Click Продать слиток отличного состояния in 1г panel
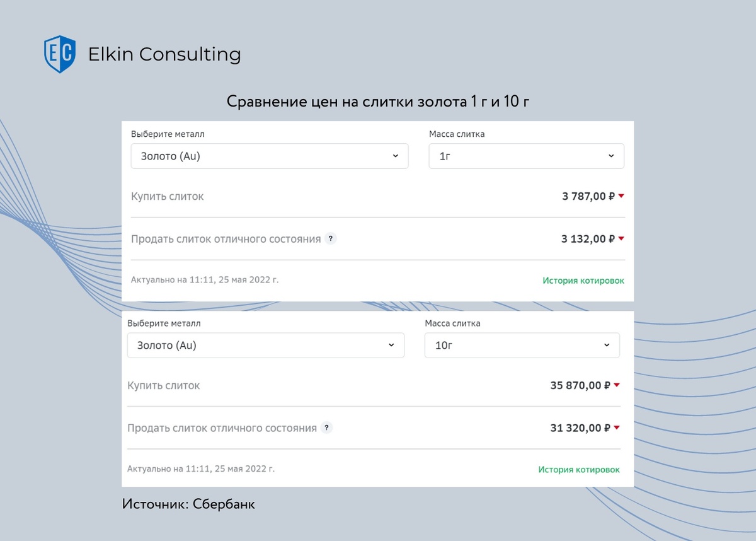The height and width of the screenshot is (541, 756). pyautogui.click(x=226, y=240)
